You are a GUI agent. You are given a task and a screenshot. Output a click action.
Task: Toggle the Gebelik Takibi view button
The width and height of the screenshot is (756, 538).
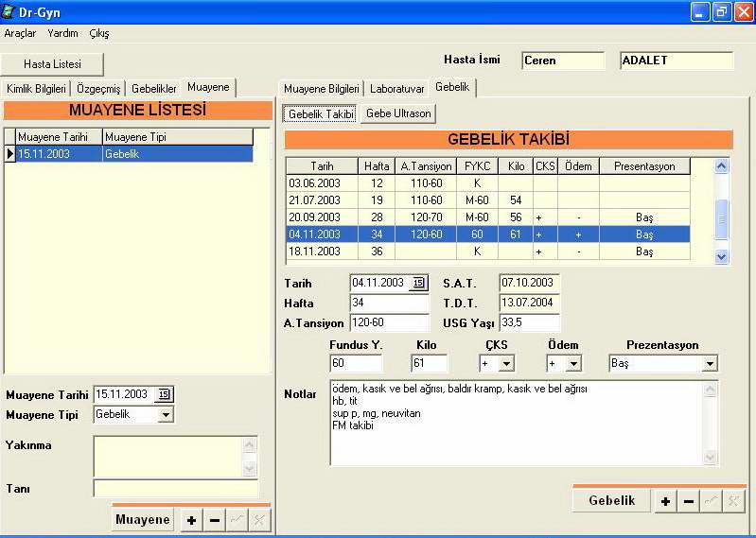[x=320, y=113]
